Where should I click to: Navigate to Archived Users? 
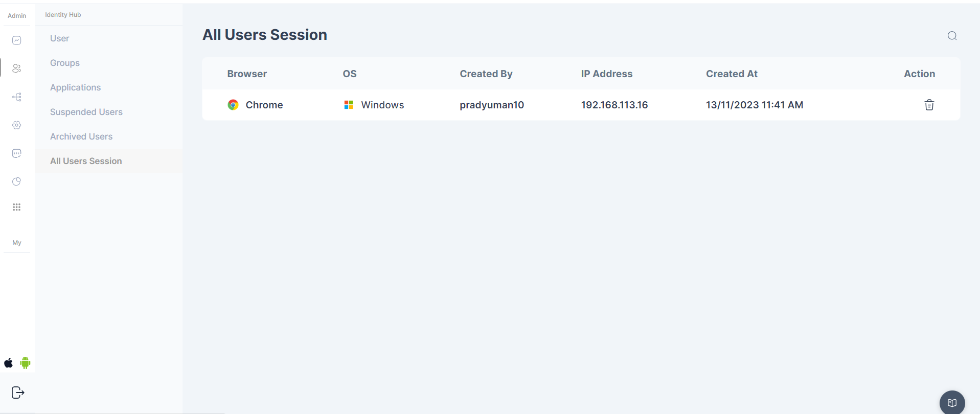click(81, 136)
